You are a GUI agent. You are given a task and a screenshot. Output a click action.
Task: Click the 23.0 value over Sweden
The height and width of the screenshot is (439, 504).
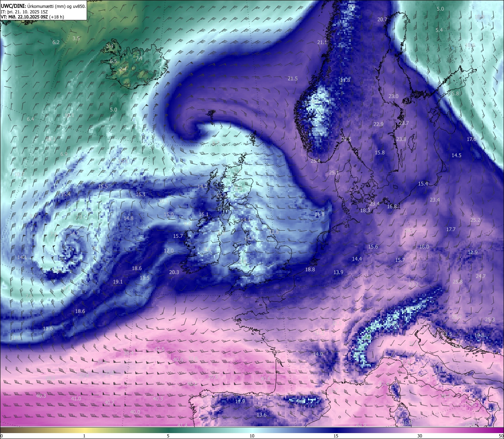click(x=393, y=96)
